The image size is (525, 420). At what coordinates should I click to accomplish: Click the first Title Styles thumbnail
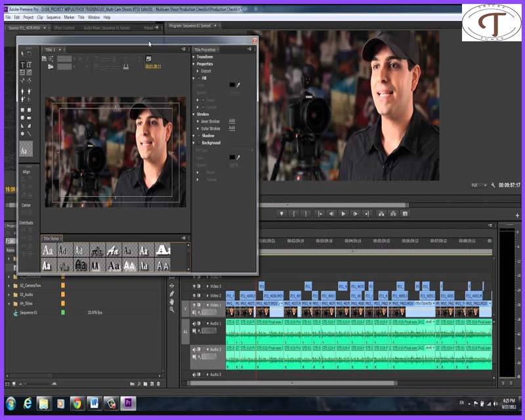point(48,250)
